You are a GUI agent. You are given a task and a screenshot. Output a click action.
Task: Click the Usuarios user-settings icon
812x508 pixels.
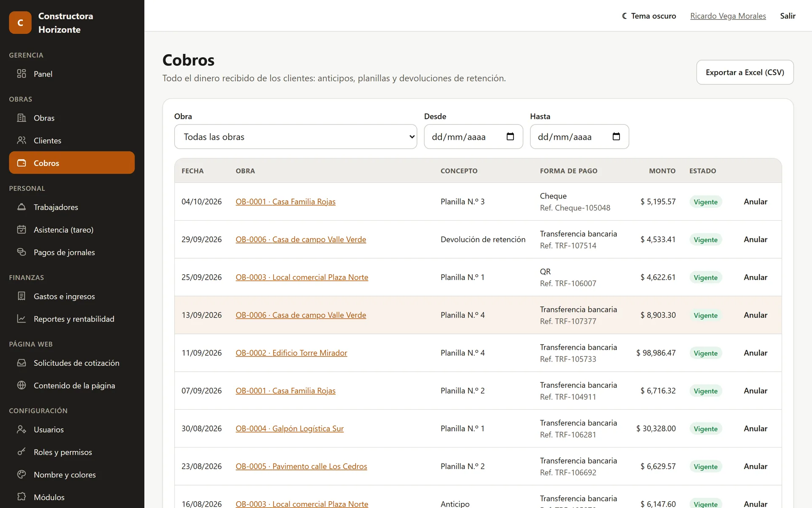click(x=22, y=429)
